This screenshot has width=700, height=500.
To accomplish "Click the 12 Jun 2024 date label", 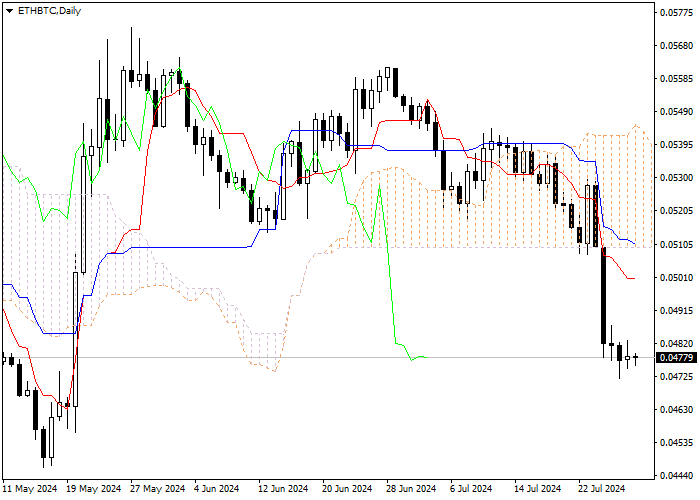I will pos(283,489).
